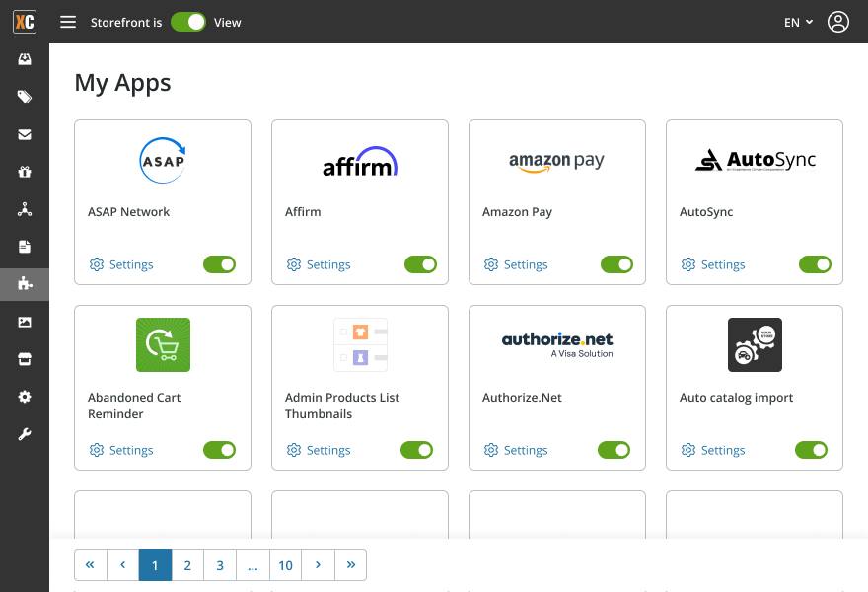
Task: Go to next page using single arrow
Action: pos(318,565)
